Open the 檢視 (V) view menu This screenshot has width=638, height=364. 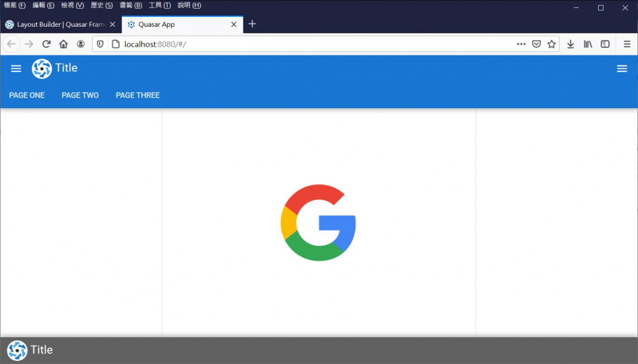coord(72,5)
